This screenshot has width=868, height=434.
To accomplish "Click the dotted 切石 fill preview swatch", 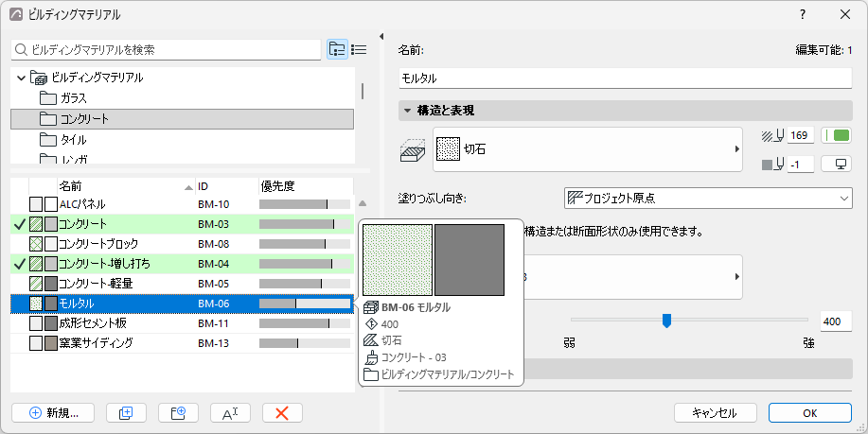I will [x=449, y=149].
